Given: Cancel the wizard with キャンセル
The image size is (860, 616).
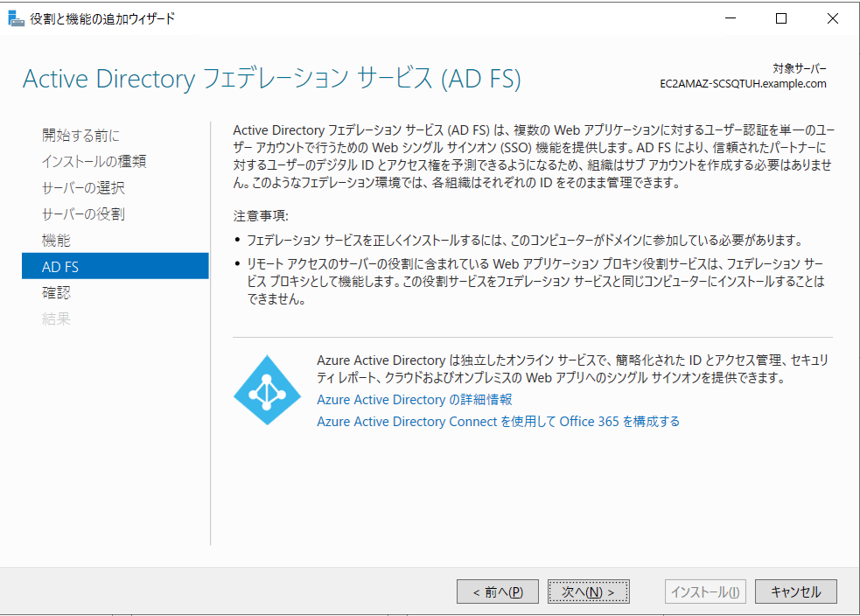Looking at the screenshot, I should coord(796,591).
